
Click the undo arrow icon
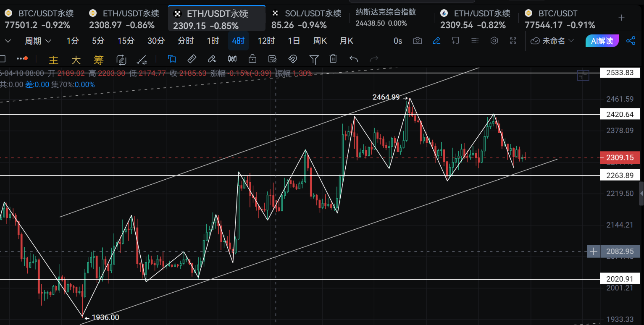(x=354, y=59)
